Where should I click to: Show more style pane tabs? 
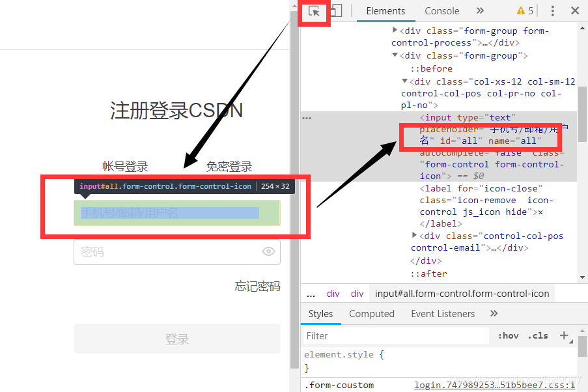coord(494,313)
